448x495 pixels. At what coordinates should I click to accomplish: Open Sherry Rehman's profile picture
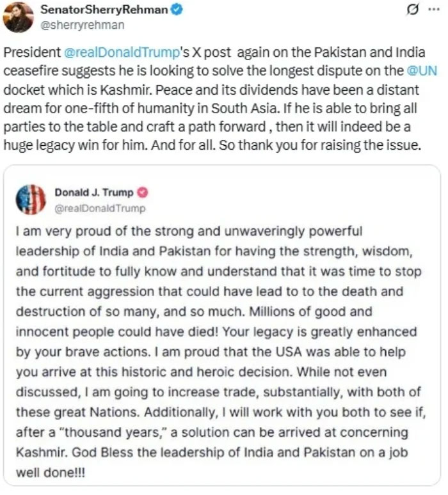click(19, 17)
